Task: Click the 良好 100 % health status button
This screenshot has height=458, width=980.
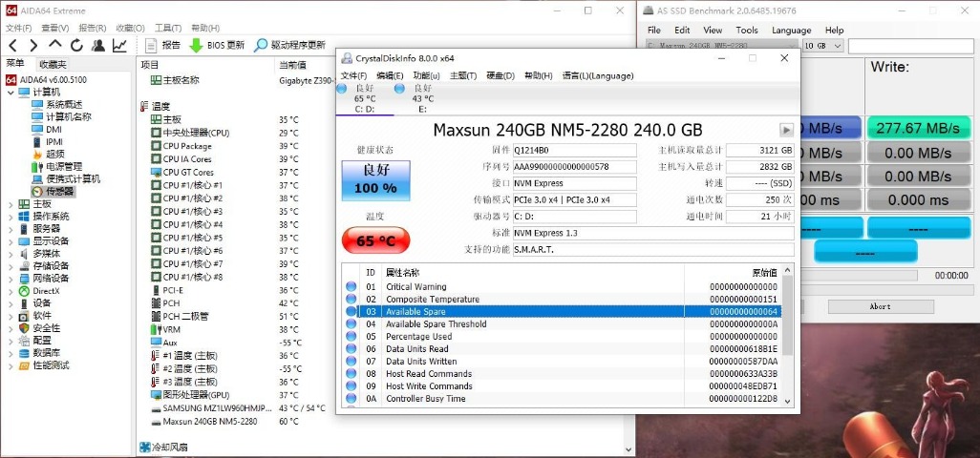Action: point(375,180)
